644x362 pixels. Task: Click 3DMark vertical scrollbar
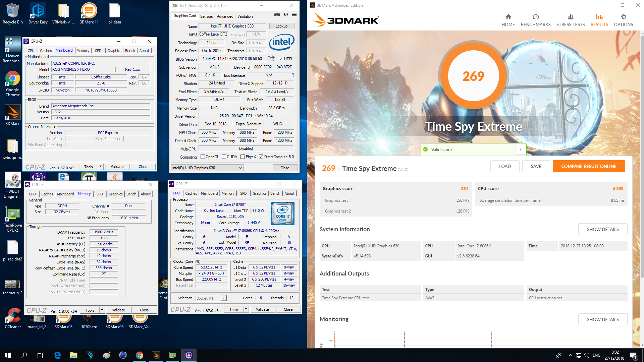click(642, 158)
